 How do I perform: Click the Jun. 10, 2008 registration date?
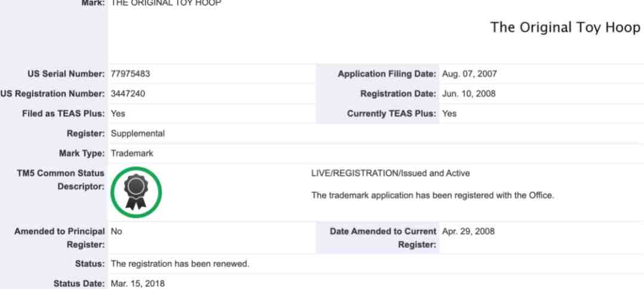click(469, 94)
